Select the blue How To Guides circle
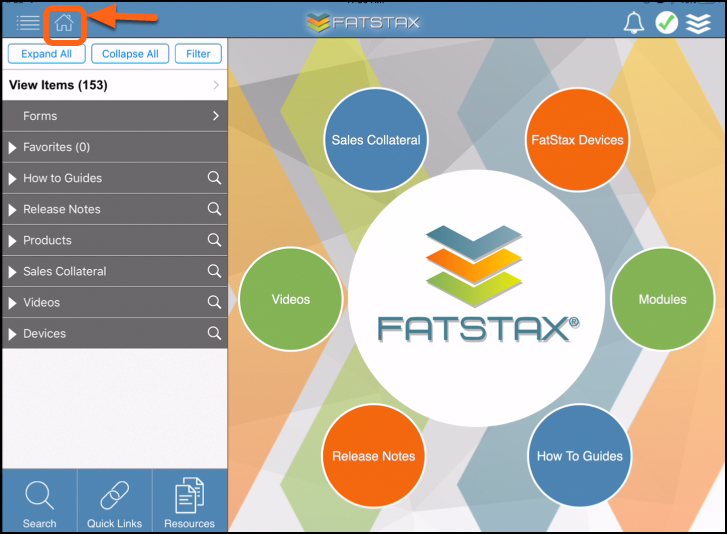Screen dimensions: 727x534 tap(580, 456)
